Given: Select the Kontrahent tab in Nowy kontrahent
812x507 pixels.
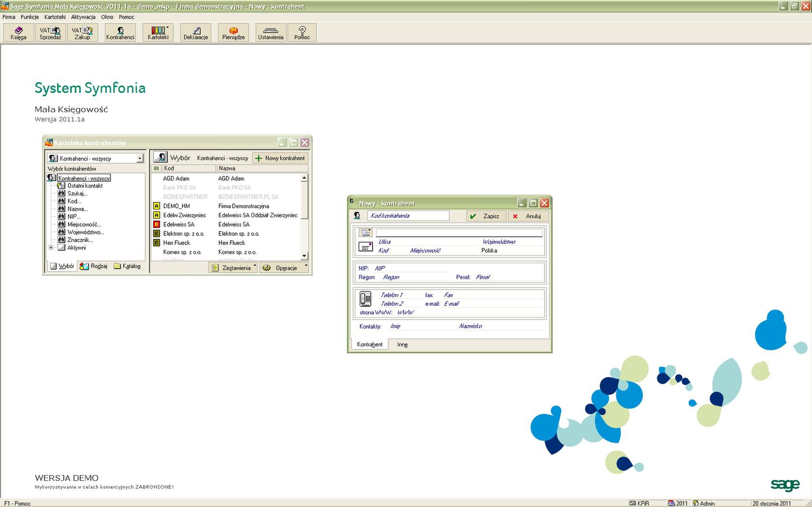Looking at the screenshot, I should (369, 344).
